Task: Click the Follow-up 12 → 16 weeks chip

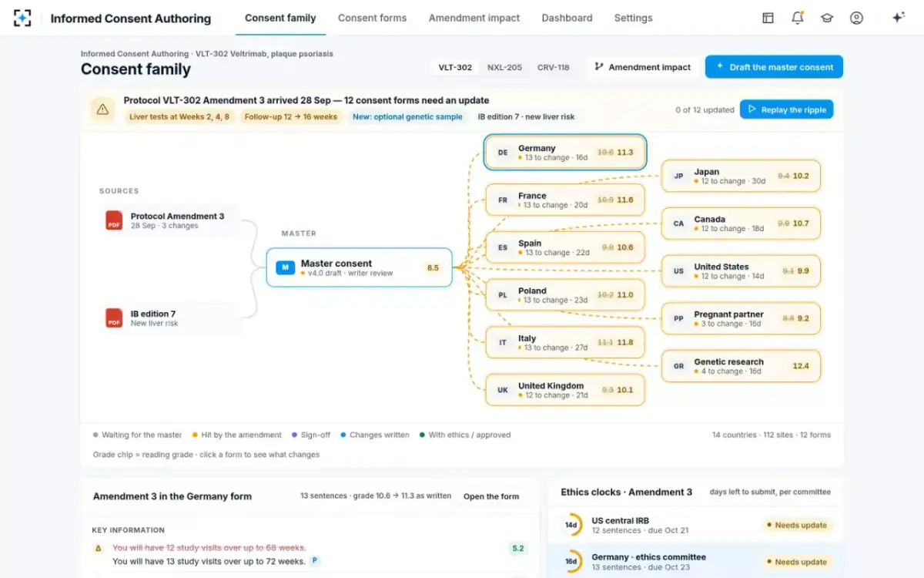Action: [x=290, y=117]
